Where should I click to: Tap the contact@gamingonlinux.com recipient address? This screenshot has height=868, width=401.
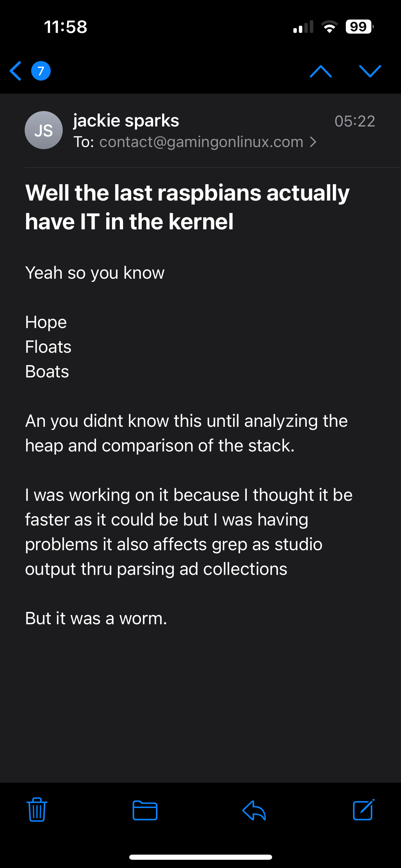point(201,142)
